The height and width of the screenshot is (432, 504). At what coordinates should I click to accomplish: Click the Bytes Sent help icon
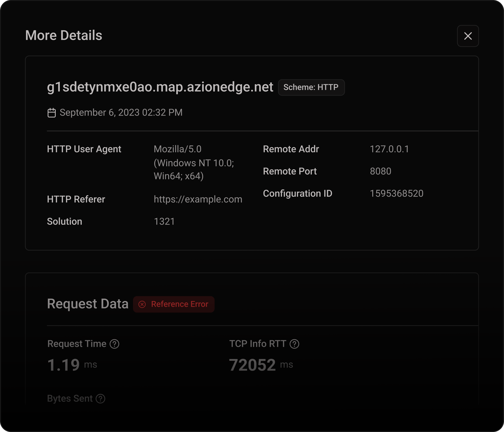click(100, 399)
